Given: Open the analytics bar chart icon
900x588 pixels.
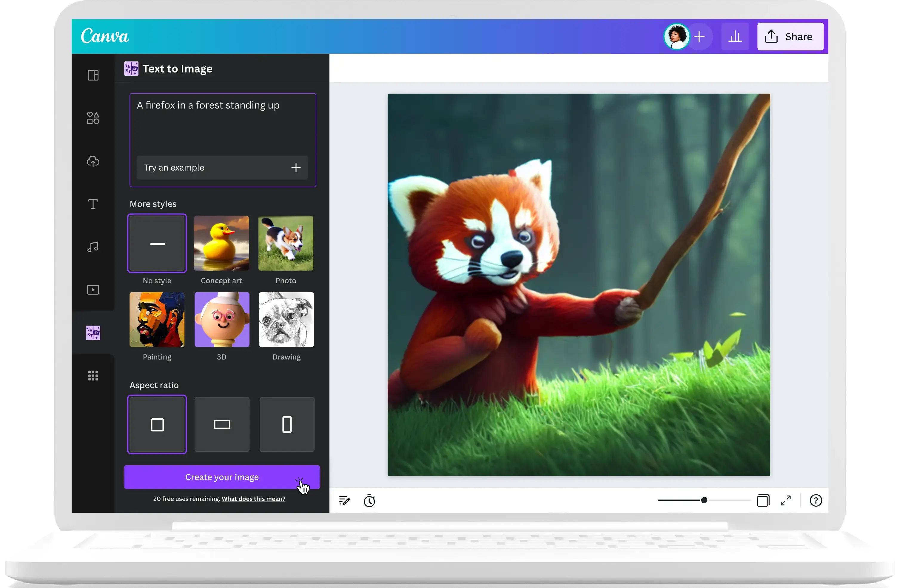Looking at the screenshot, I should pyautogui.click(x=735, y=37).
